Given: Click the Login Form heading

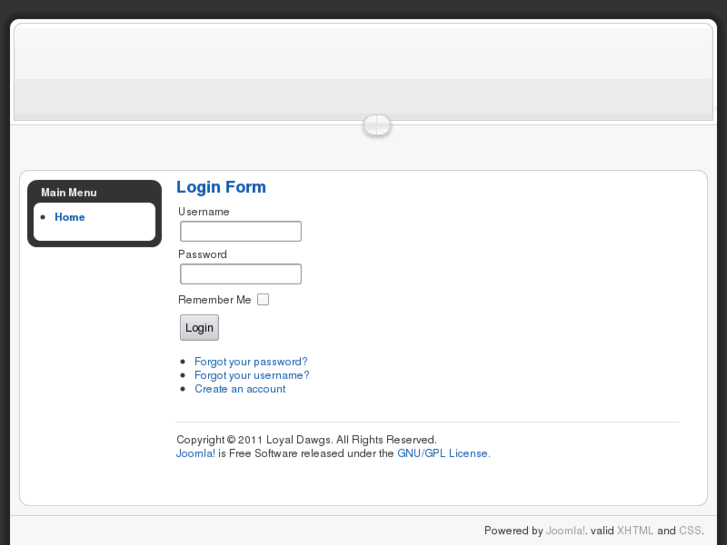Looking at the screenshot, I should [221, 187].
